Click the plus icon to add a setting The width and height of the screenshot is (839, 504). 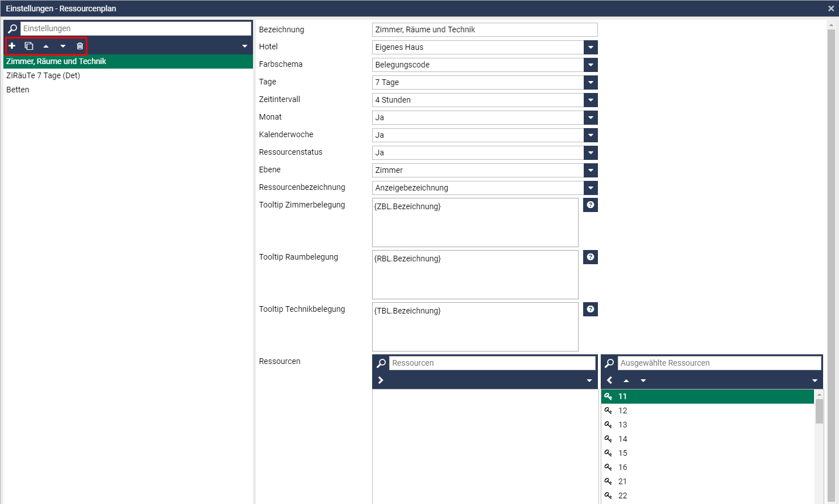(12, 46)
